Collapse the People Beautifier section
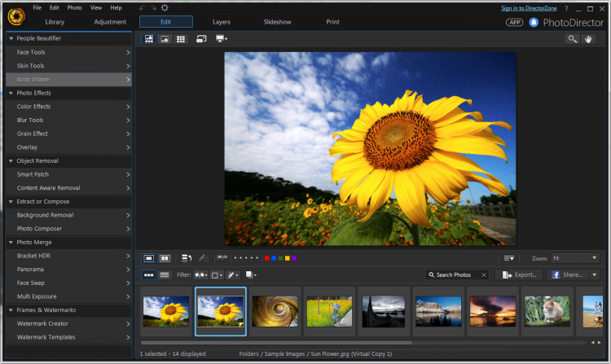The width and height of the screenshot is (611, 364). tap(11, 38)
